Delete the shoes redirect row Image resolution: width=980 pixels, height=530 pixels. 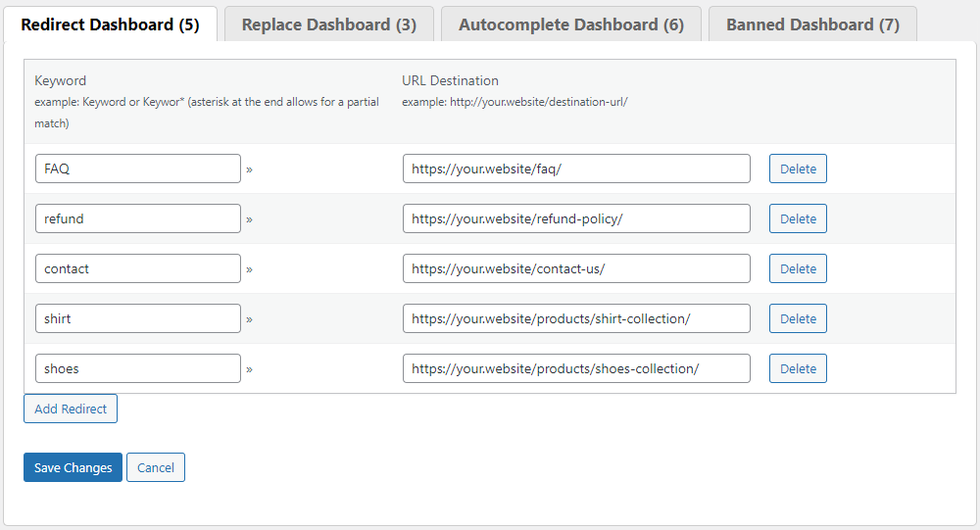pos(798,368)
